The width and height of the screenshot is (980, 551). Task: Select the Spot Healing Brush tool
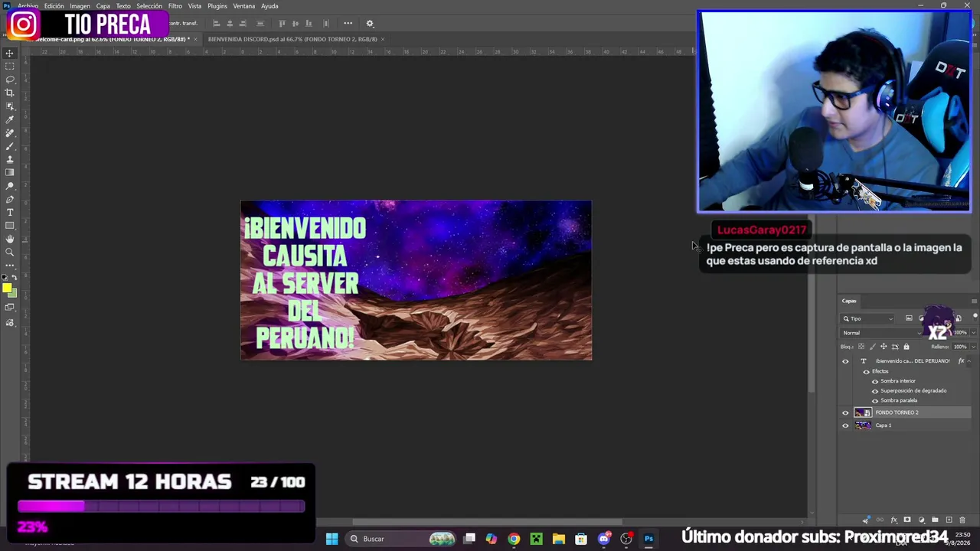pos(10,132)
